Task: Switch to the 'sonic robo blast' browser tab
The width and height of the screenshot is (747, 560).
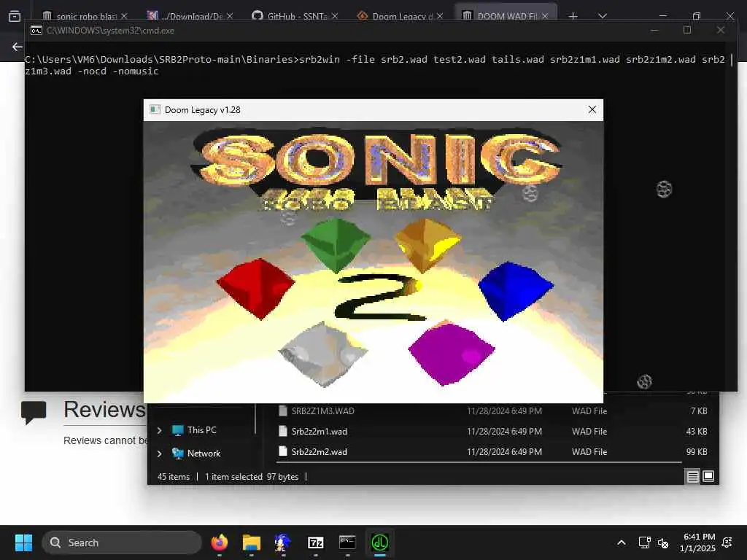Action: [85, 16]
